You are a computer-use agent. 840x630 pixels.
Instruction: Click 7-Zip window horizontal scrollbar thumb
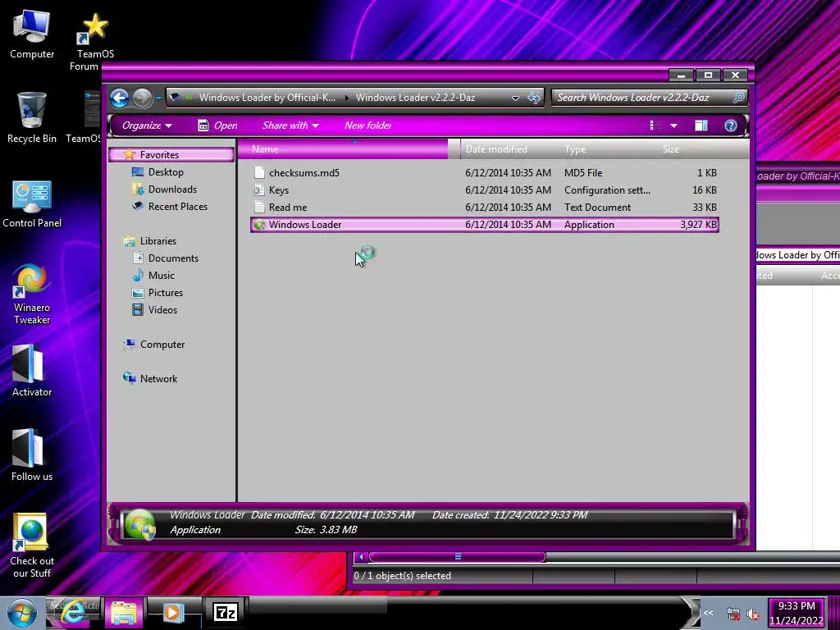click(458, 557)
